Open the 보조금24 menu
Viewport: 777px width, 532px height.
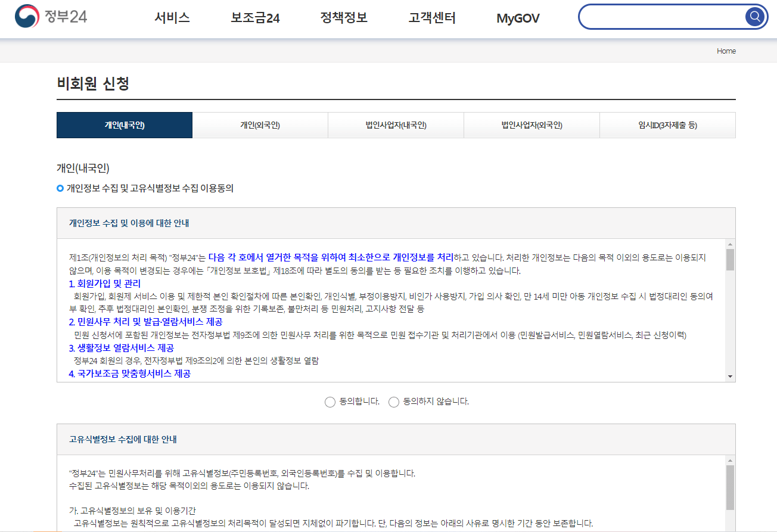(x=255, y=18)
